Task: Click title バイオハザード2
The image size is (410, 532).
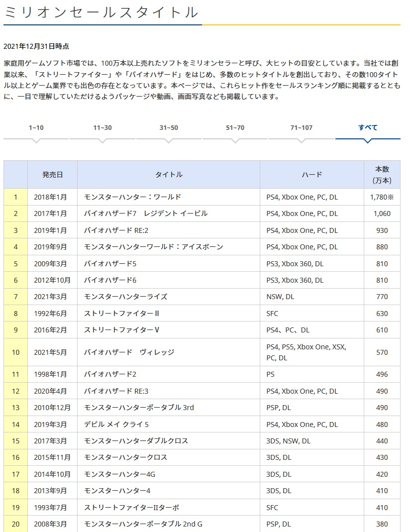Action: coord(110,374)
